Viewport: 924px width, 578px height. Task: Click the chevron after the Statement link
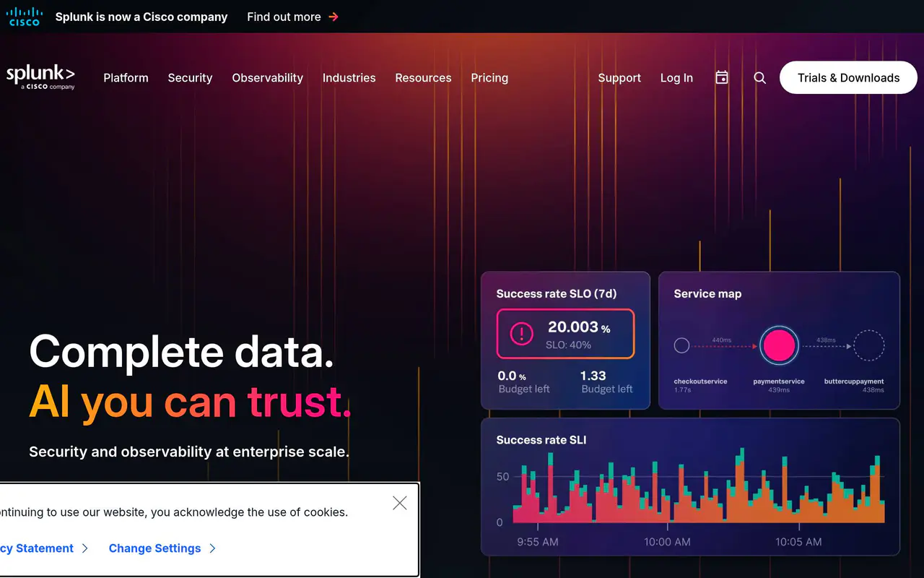(84, 548)
